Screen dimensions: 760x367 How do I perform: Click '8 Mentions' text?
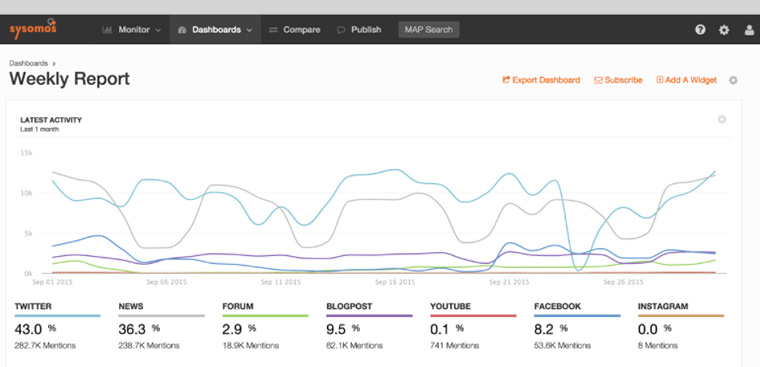[x=658, y=346]
